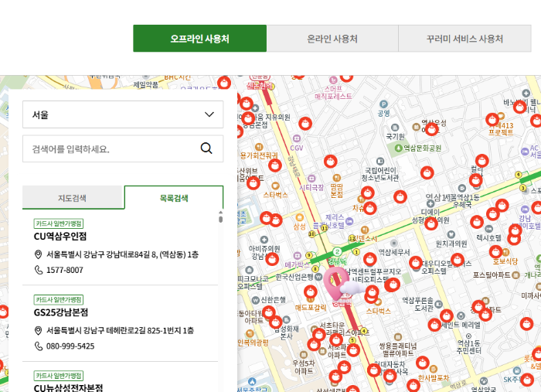541x392 pixels.
Task: Click the 강남역 line 2 station marker
Action: 337,251
